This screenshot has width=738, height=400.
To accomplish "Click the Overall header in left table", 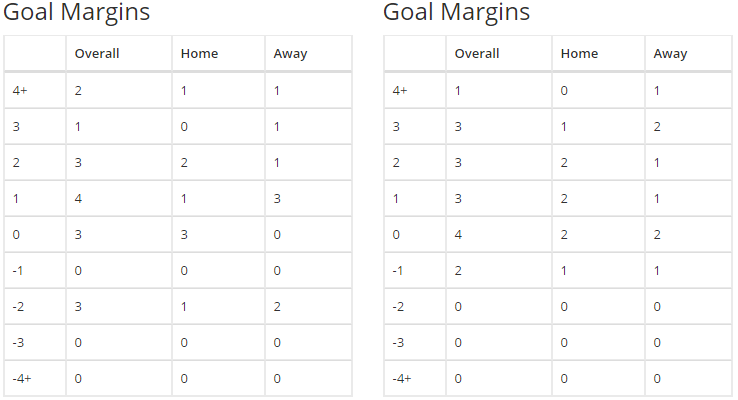I will tap(97, 54).
